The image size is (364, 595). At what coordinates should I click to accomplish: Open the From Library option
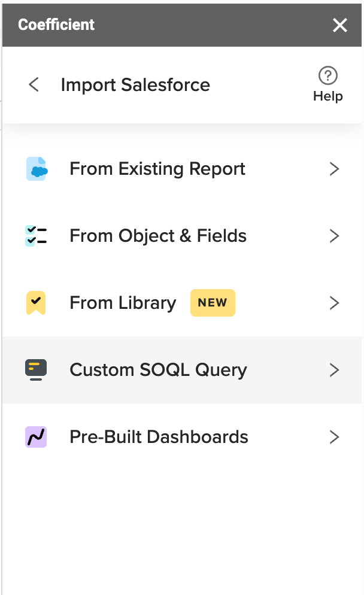[182, 303]
